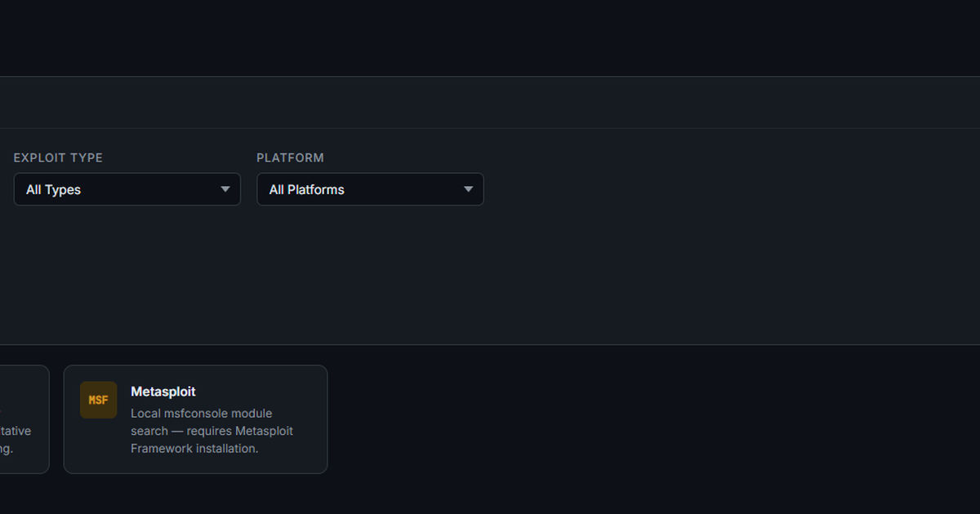Select the partially visible card left of Metasploit

pyautogui.click(x=24, y=419)
